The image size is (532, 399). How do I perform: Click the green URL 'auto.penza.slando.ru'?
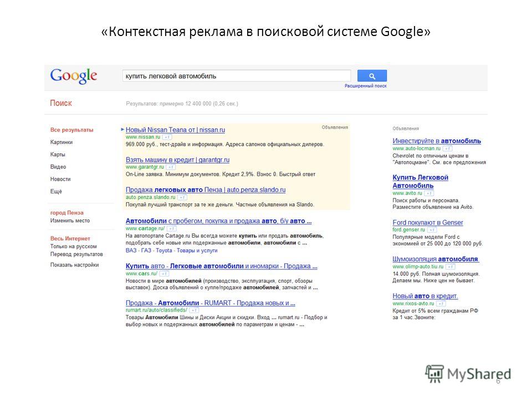151,197
